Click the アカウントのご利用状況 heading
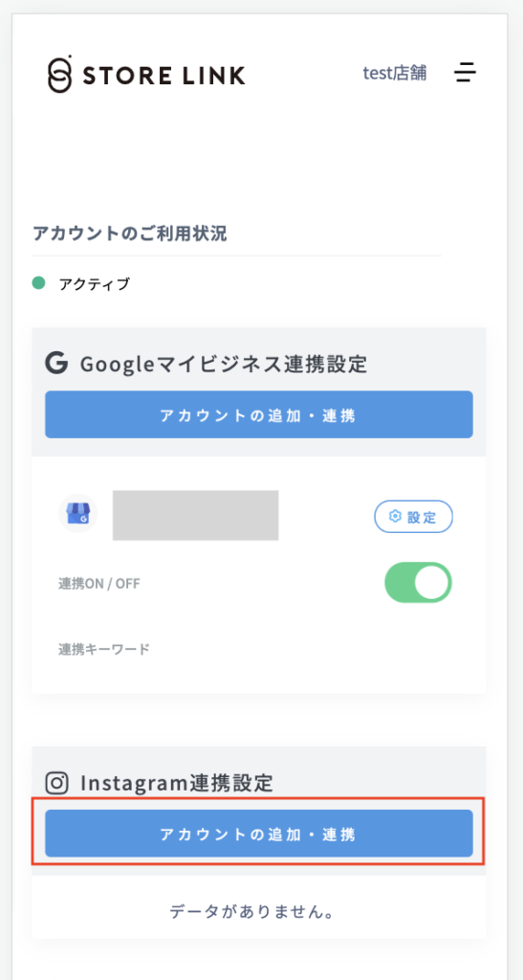The image size is (523, 980). pyautogui.click(x=129, y=234)
